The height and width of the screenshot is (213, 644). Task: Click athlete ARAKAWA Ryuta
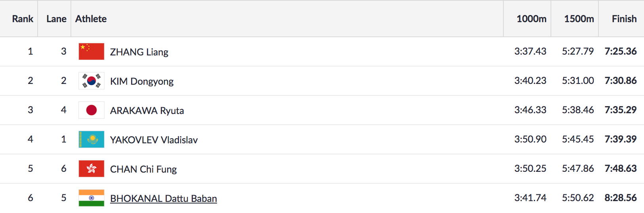[x=147, y=110]
